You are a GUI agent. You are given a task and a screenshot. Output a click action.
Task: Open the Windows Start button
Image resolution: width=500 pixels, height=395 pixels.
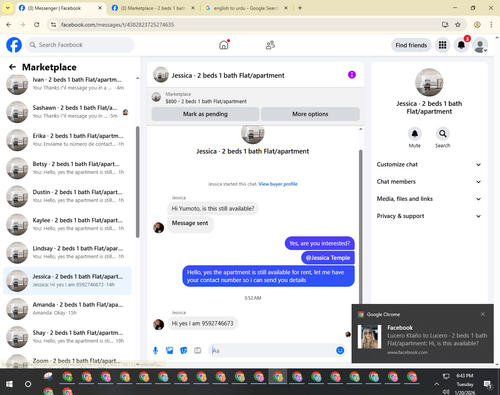click(x=9, y=384)
